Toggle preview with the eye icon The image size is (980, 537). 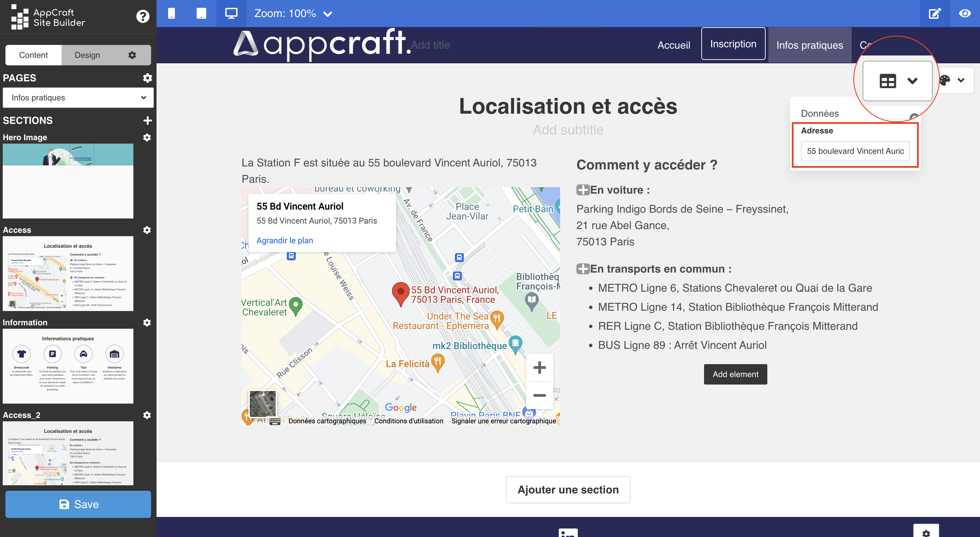click(964, 13)
